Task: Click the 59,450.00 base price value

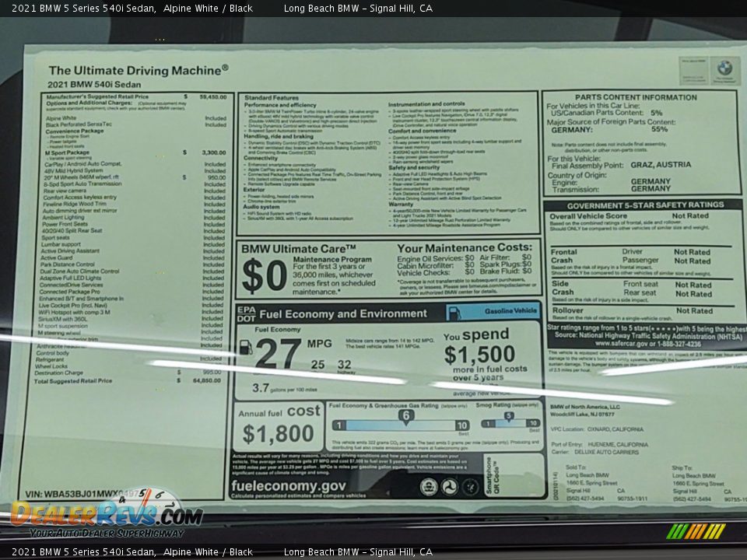Action: (213, 96)
